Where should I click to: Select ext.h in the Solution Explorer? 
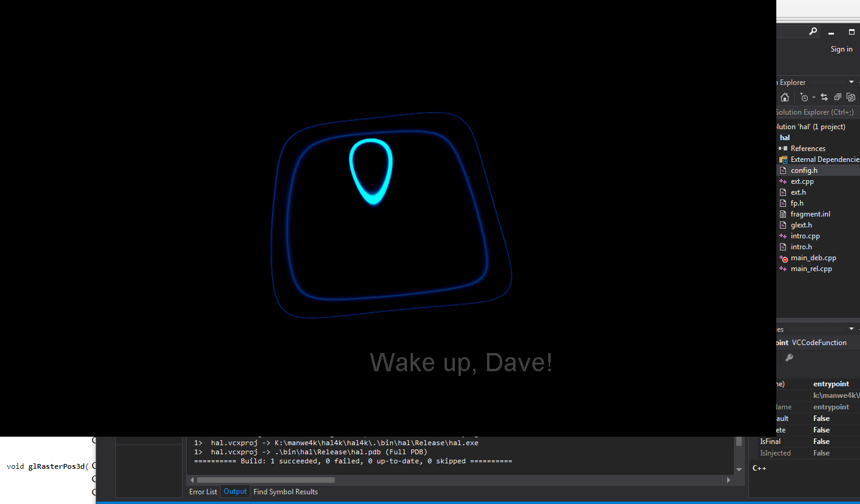(798, 192)
